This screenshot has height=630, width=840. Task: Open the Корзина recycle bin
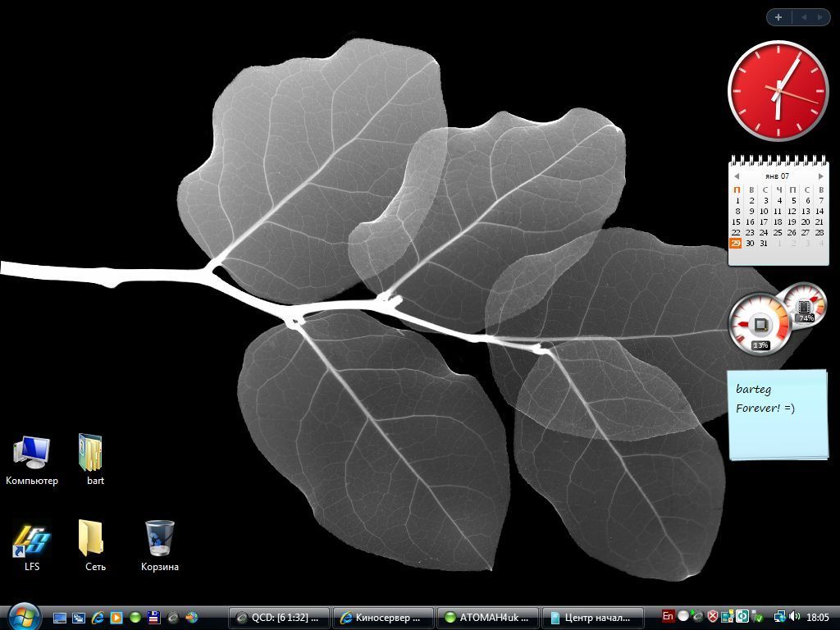click(x=159, y=539)
